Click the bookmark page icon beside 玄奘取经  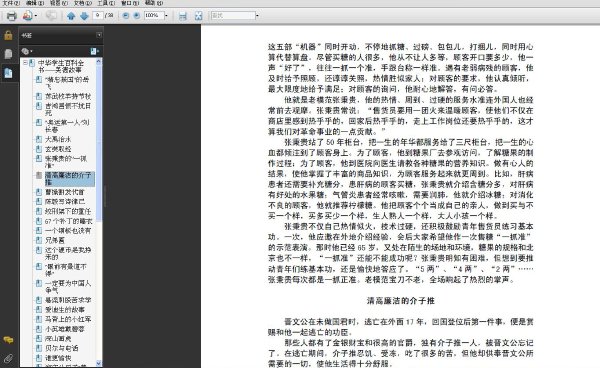(39, 148)
